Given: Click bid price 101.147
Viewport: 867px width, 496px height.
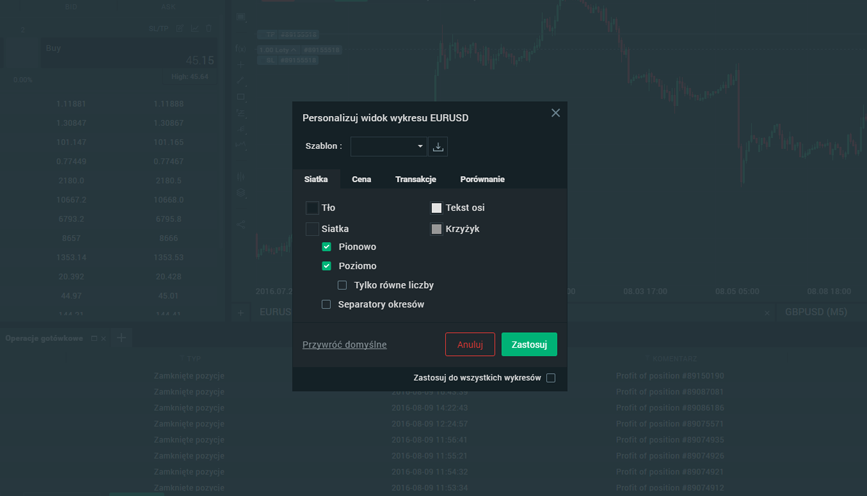Looking at the screenshot, I should point(71,143).
